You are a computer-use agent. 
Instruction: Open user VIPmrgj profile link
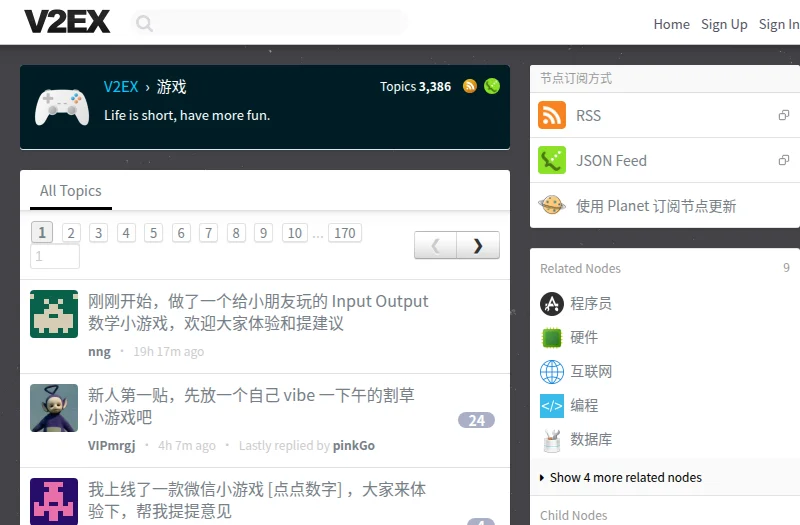[x=112, y=445]
